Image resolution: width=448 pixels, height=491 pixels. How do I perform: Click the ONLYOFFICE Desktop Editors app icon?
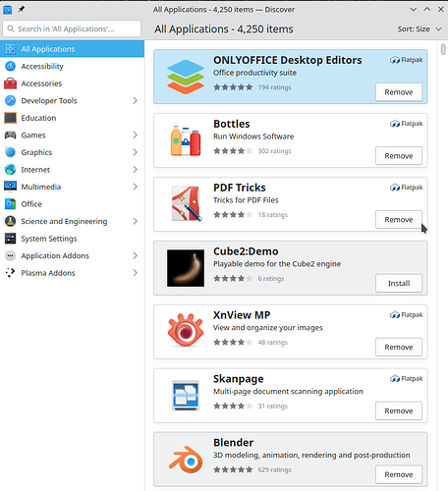tap(186, 77)
